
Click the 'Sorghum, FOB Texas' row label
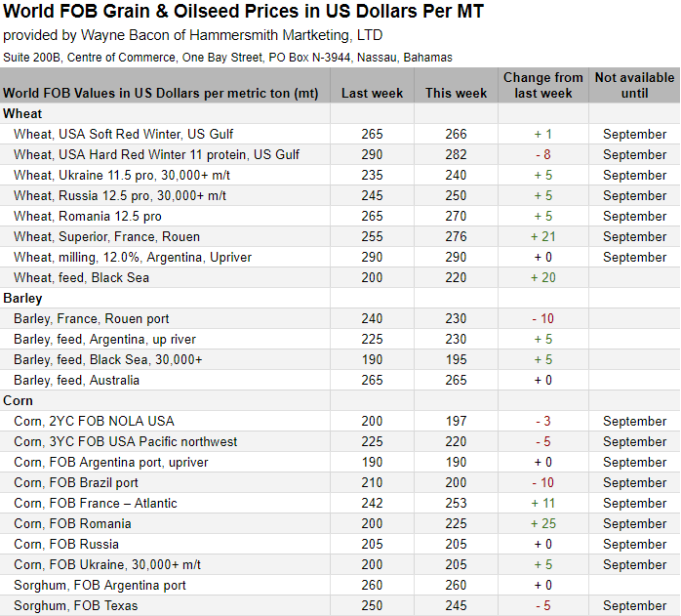tap(76, 605)
